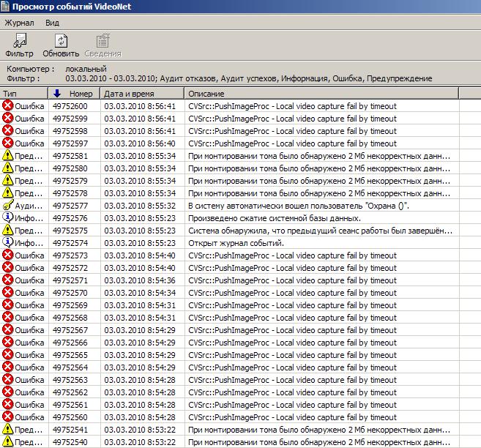Sort by the Номер column header
Screen dimensions: 481x448
click(x=74, y=94)
